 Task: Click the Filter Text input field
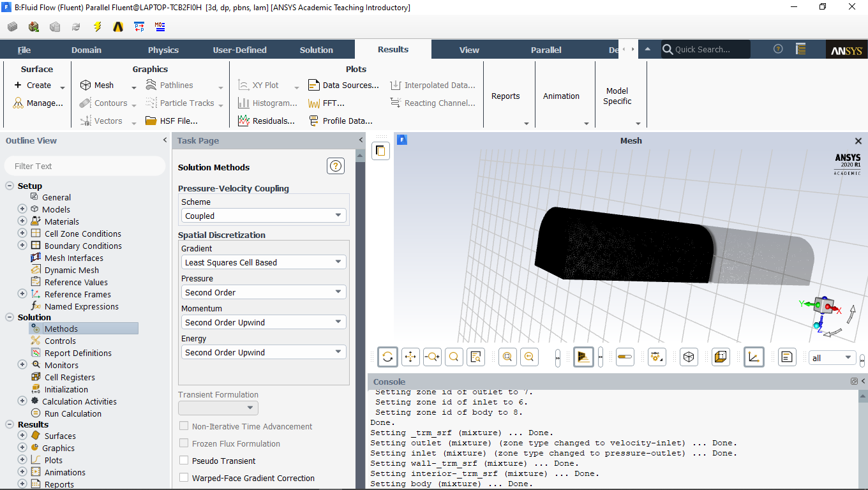pyautogui.click(x=84, y=166)
